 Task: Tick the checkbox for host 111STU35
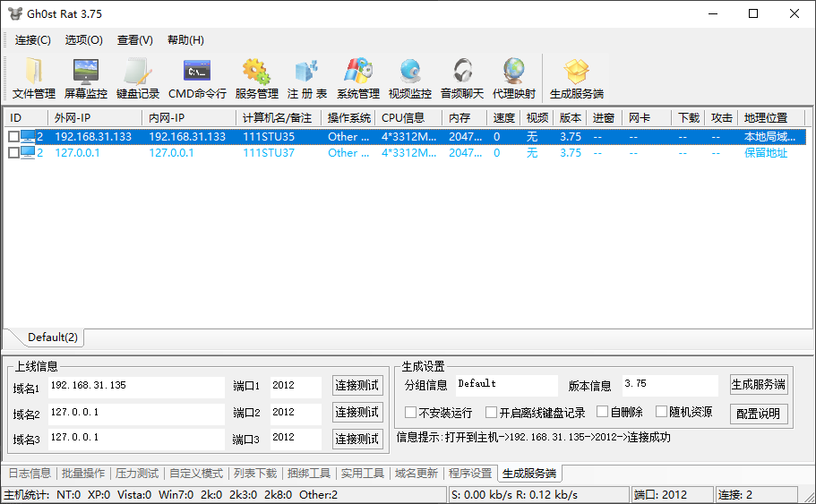tap(14, 137)
